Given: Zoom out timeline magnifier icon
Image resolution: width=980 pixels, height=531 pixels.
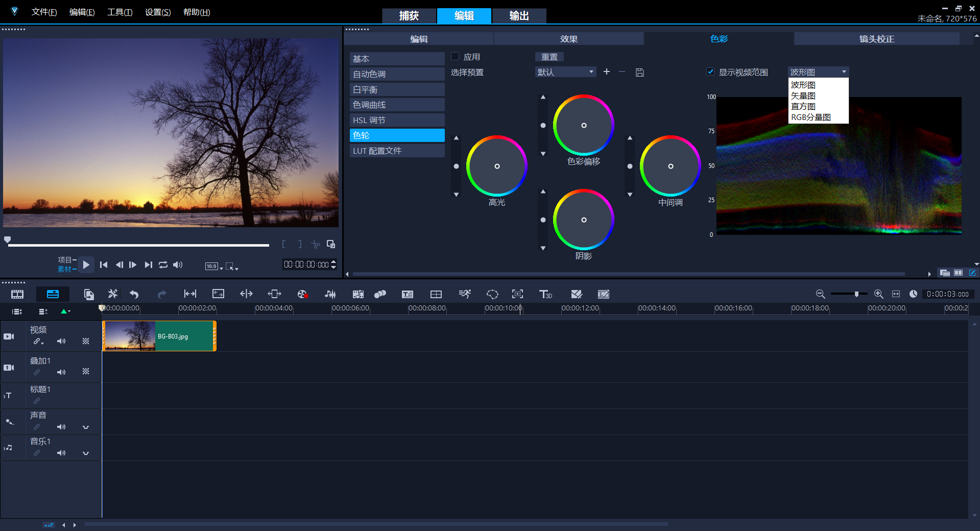Looking at the screenshot, I should tap(820, 294).
